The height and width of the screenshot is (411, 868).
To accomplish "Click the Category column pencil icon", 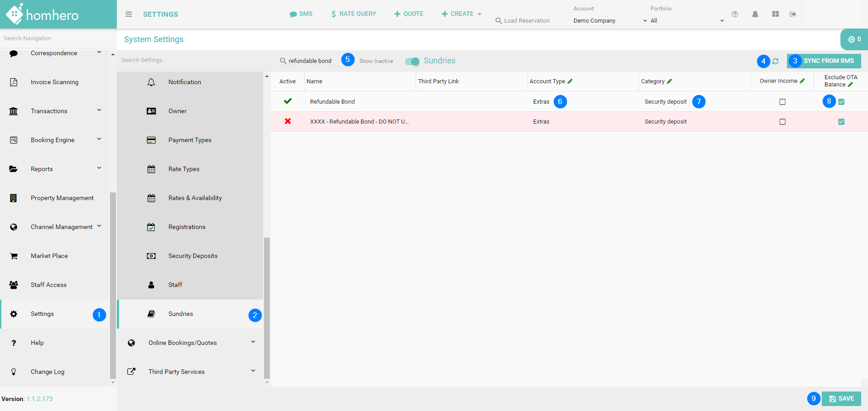I will [x=670, y=81].
